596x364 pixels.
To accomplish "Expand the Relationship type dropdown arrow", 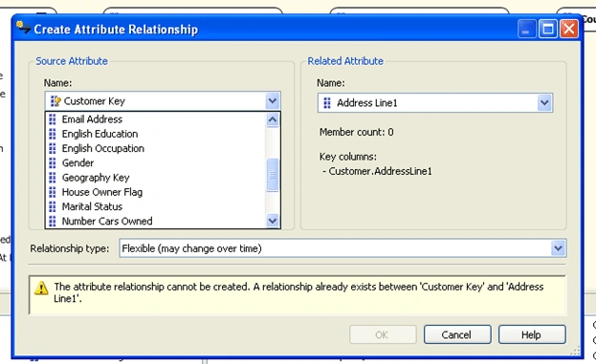I will click(x=558, y=248).
